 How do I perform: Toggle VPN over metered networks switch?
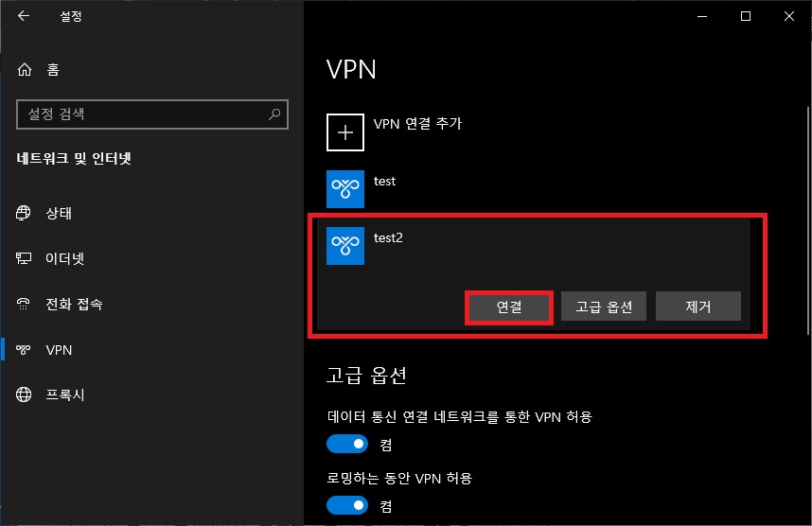347,444
